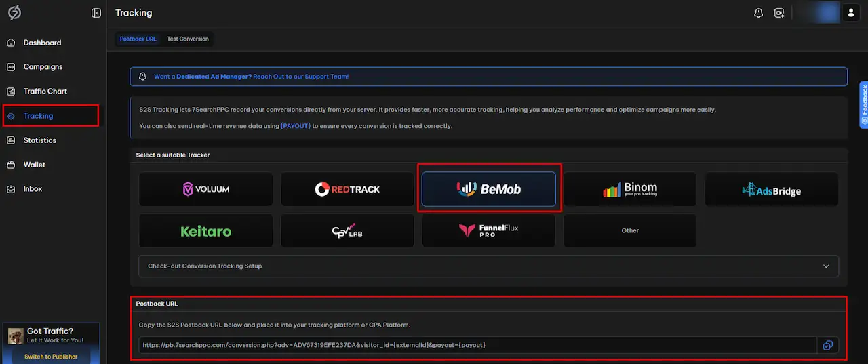Copy the postback URL with the copy icon
Screen dimensions: 868x364
827,345
